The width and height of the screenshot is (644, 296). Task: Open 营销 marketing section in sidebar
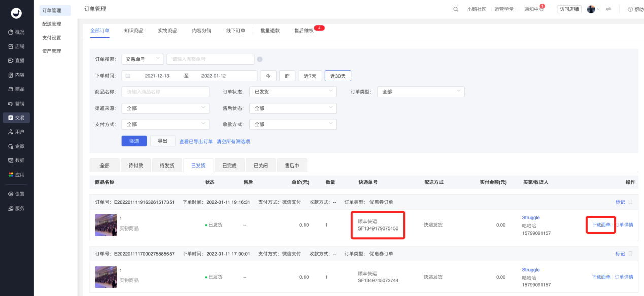(16, 103)
